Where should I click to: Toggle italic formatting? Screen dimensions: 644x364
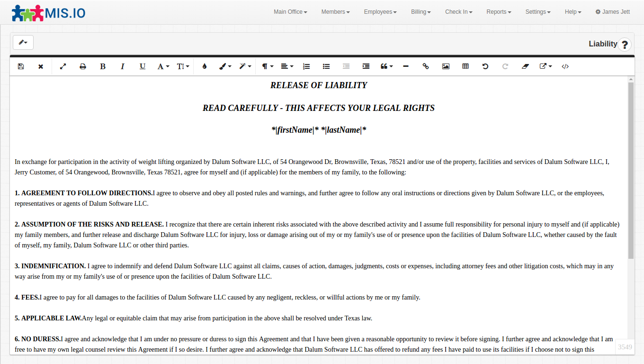pyautogui.click(x=123, y=66)
